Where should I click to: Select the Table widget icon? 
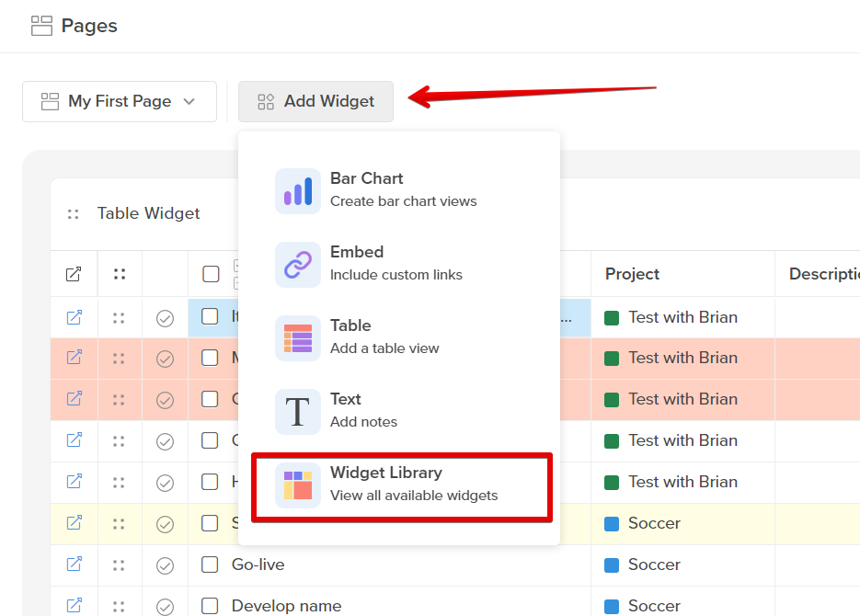pos(297,337)
